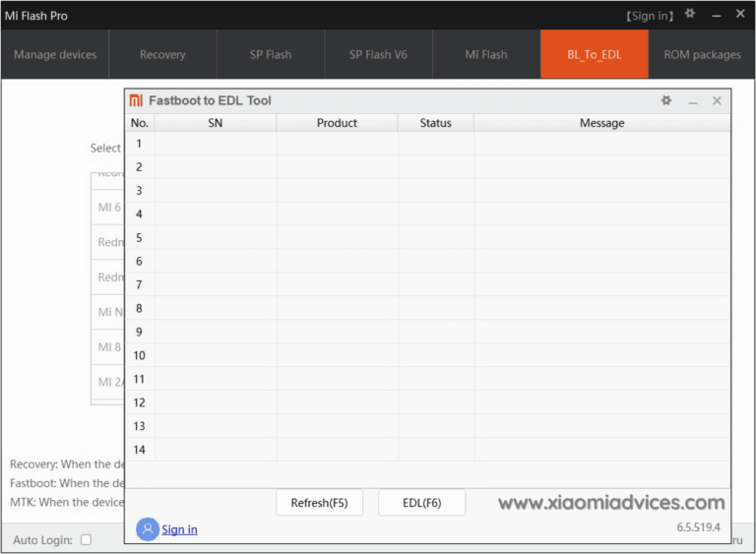This screenshot has height=554, width=756.
Task: Switch to the Mi Flash tab
Action: click(x=486, y=54)
